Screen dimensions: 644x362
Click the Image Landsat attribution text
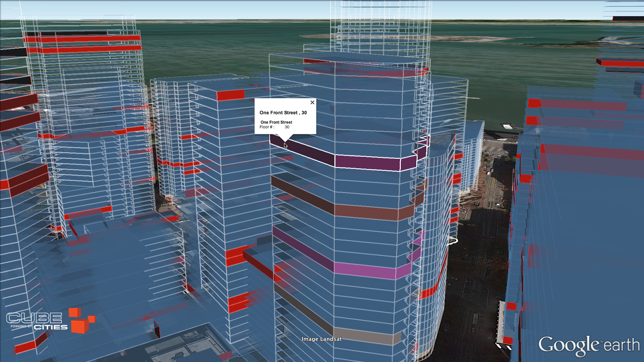pos(321,339)
